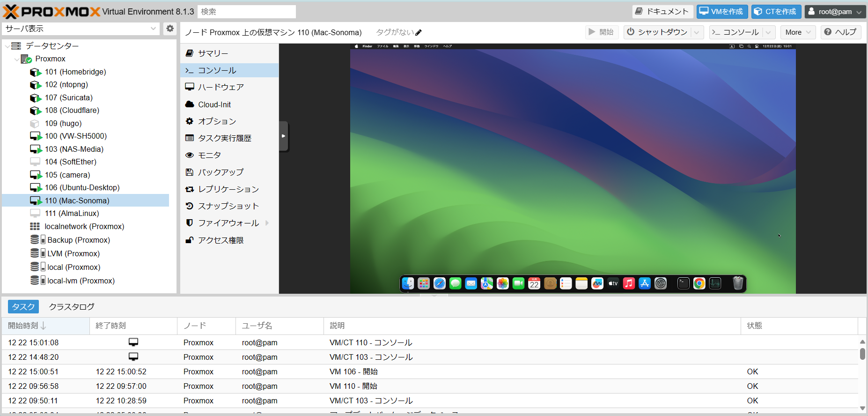Open the Trash icon in the dock

click(x=738, y=283)
